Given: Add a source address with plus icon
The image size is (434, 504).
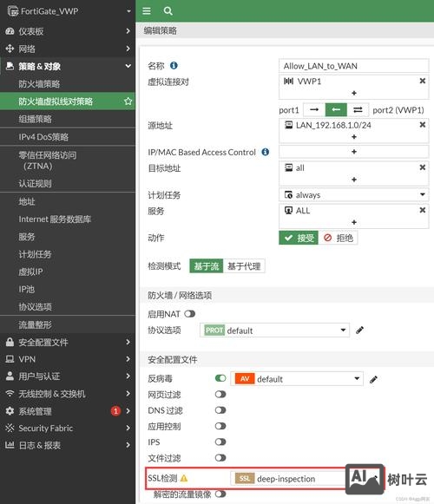Looking at the screenshot, I should click(354, 137).
